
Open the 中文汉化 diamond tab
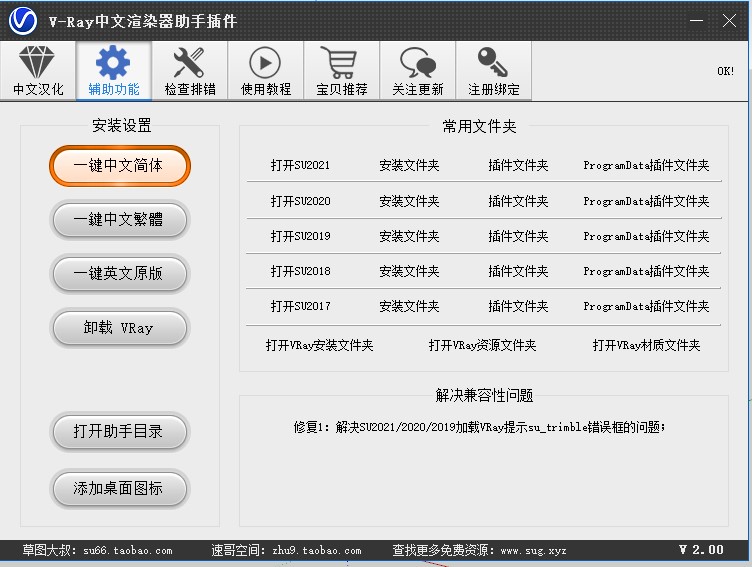38,71
